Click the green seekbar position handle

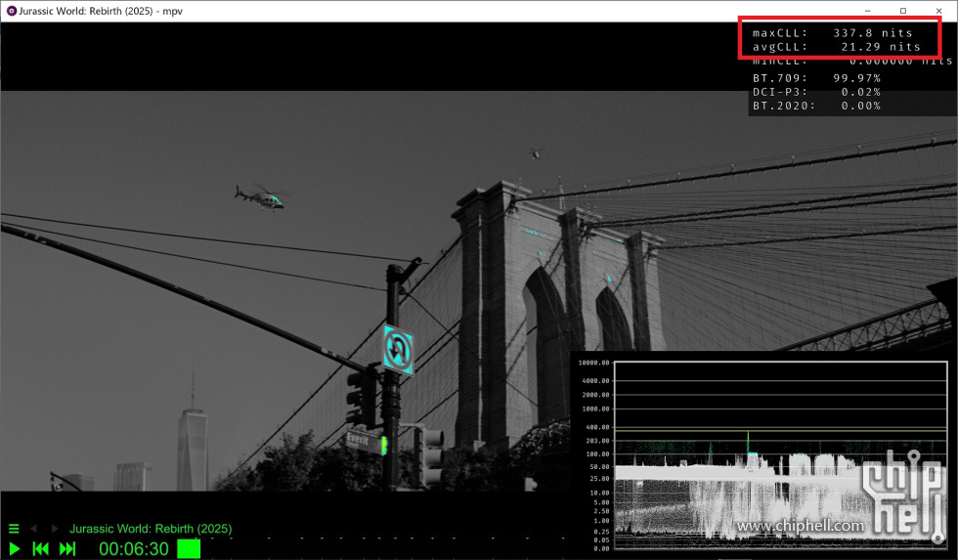pos(189,549)
